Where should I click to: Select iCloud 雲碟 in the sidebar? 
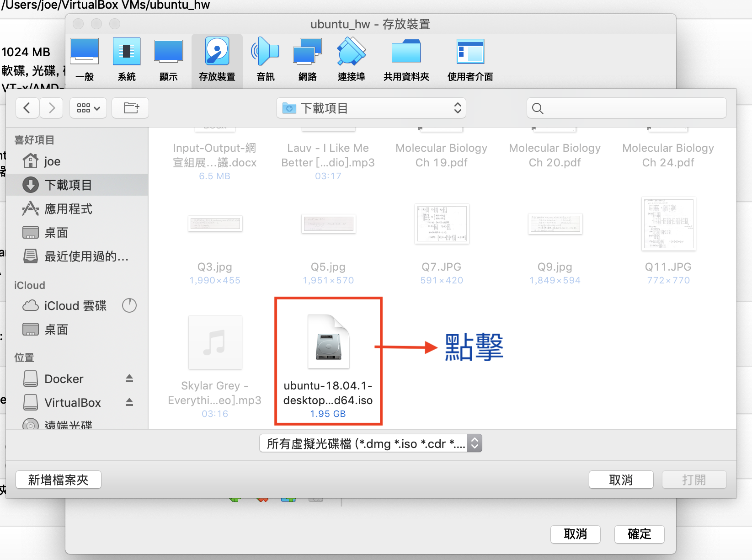point(77,306)
